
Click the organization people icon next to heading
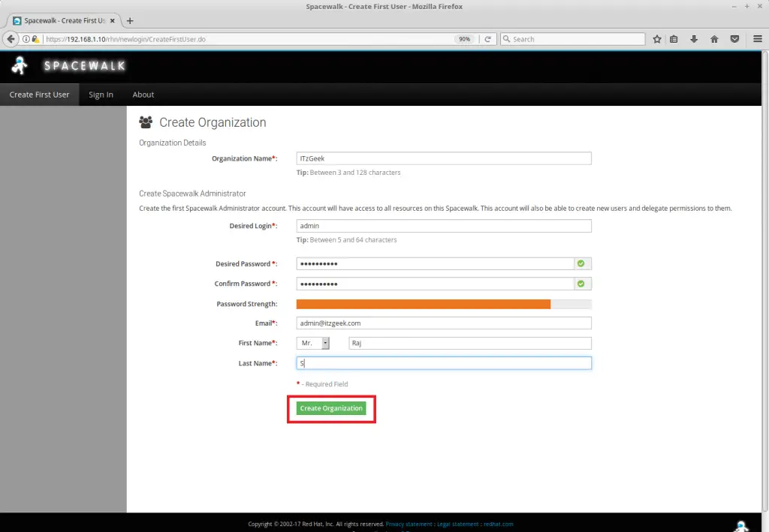(x=146, y=122)
